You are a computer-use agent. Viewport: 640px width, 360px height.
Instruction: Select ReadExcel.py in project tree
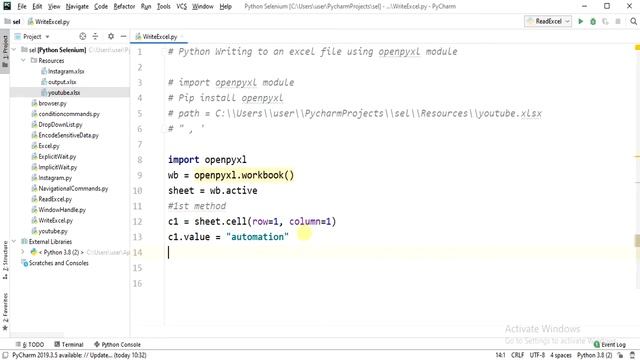pyautogui.click(x=51, y=199)
